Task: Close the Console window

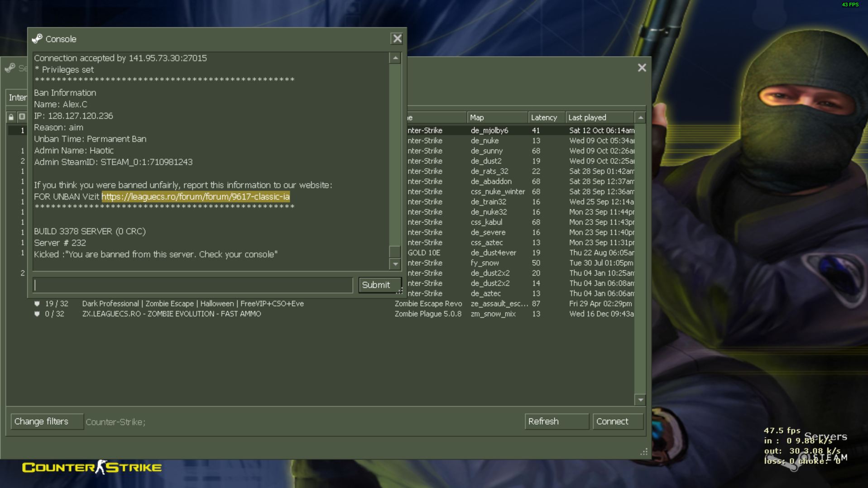Action: pos(397,39)
